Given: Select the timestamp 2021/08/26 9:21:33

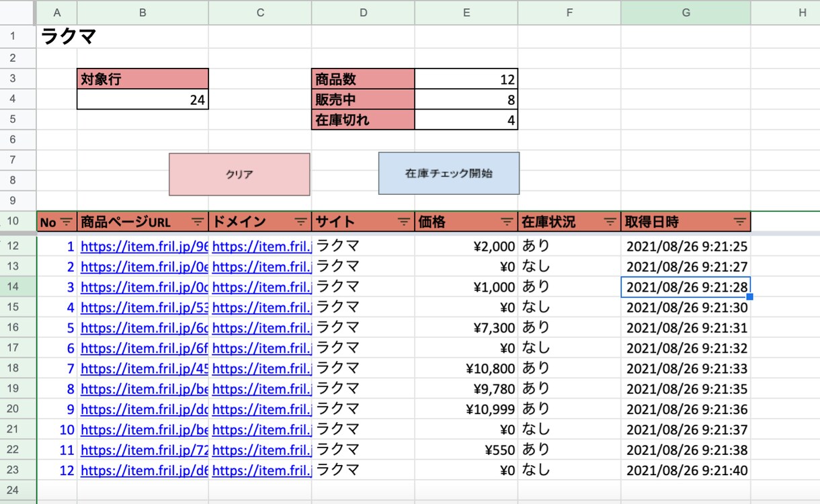Looking at the screenshot, I should click(x=686, y=369).
